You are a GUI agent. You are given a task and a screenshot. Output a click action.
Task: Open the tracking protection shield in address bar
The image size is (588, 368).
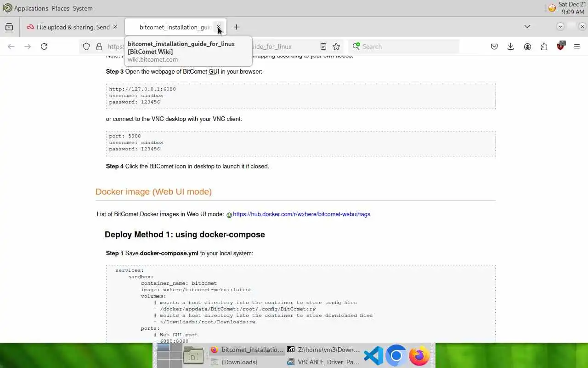pos(86,46)
